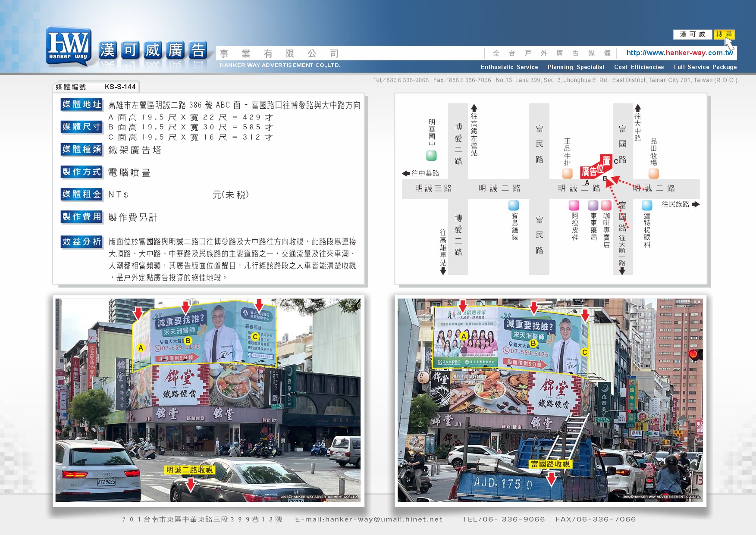The height and width of the screenshot is (535, 756).
Task: Click the 往中華路 left arrow
Action: coord(406,173)
